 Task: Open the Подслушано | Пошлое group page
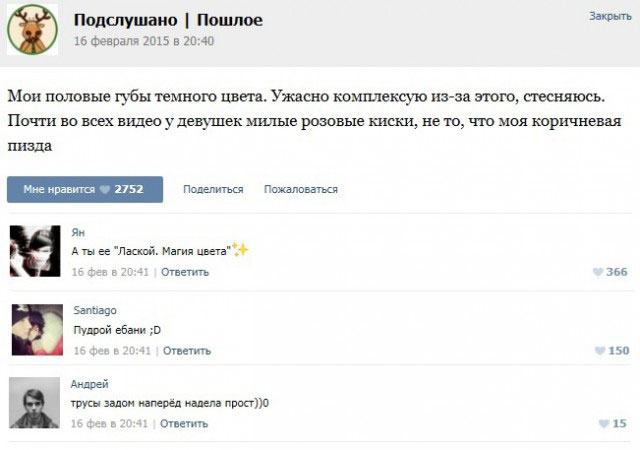coord(168,19)
